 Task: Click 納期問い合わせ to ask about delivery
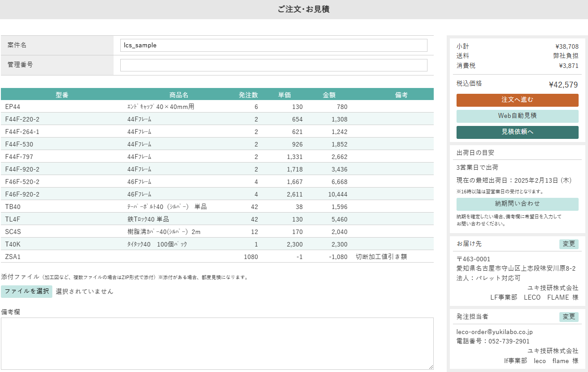coord(517,204)
